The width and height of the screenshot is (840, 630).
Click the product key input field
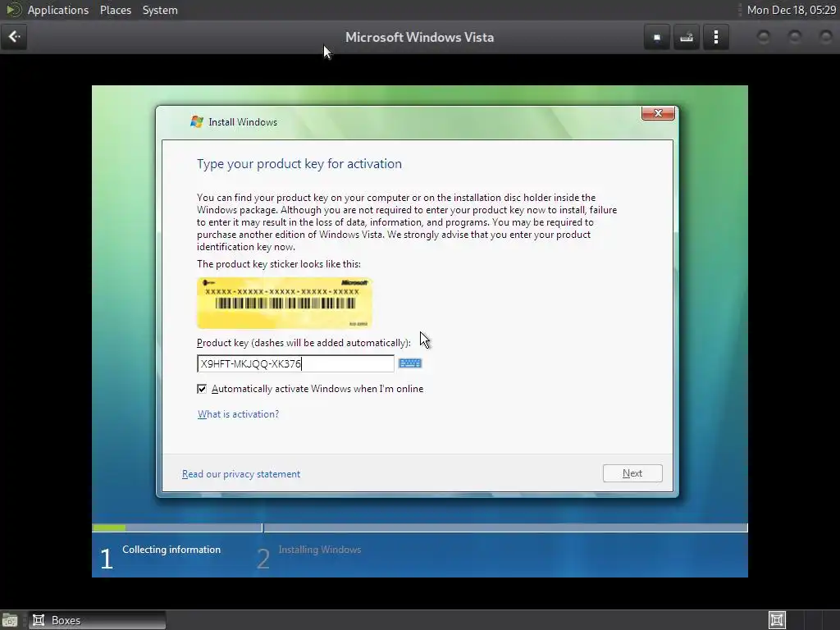click(295, 363)
